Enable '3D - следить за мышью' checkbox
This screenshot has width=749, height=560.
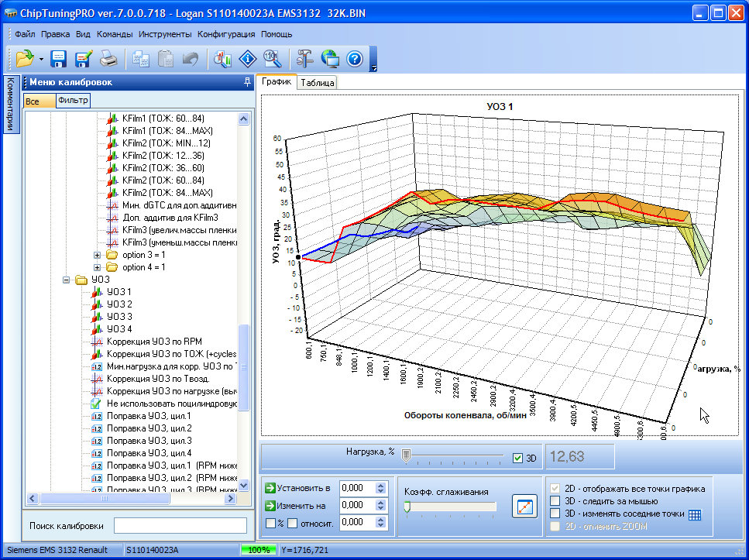point(555,501)
